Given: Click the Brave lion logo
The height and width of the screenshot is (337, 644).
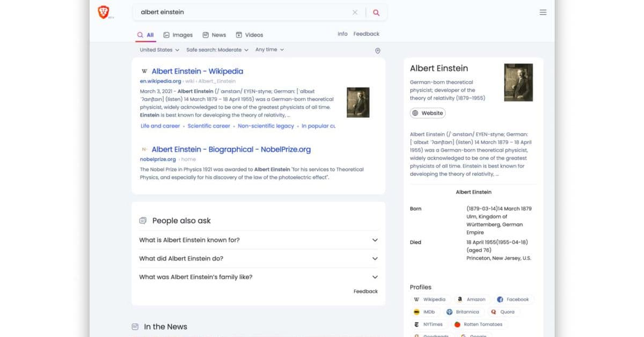Looking at the screenshot, I should [104, 12].
